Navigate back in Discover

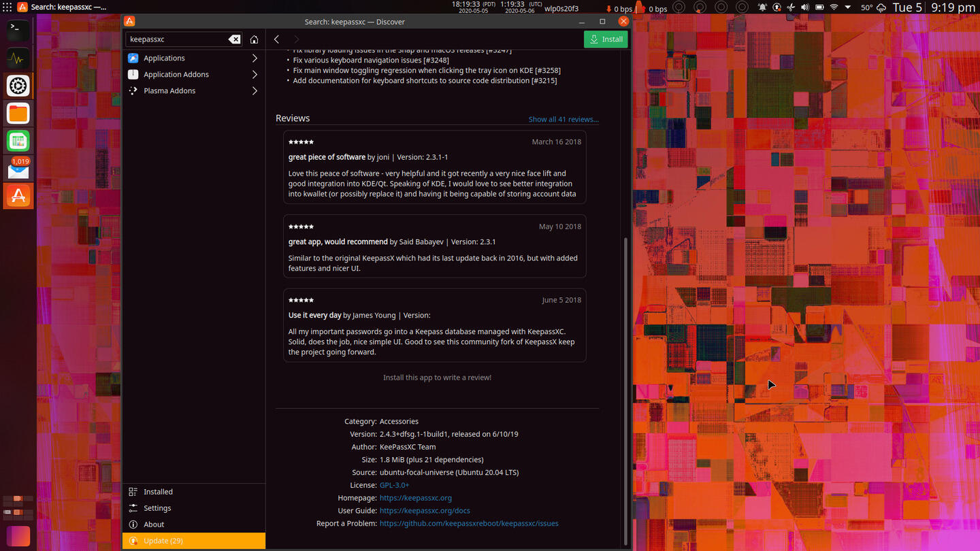coord(276,39)
